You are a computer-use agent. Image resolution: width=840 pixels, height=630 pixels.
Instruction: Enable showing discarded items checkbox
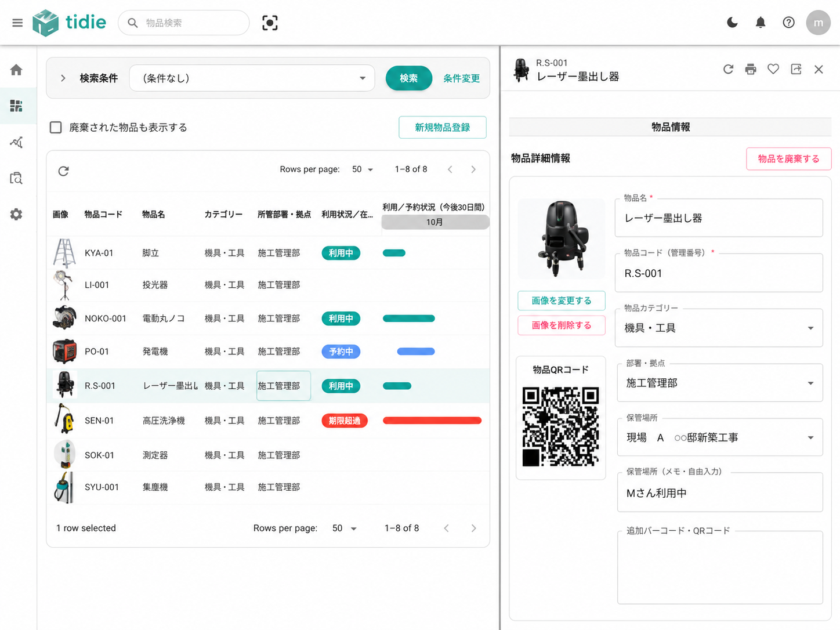point(56,127)
